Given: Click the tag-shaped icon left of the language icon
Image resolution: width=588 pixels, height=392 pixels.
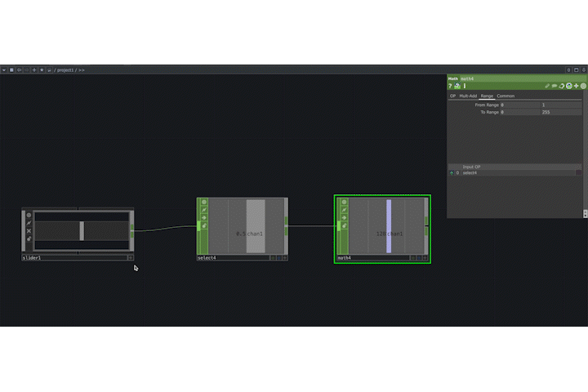Looking at the screenshot, I should tap(561, 86).
